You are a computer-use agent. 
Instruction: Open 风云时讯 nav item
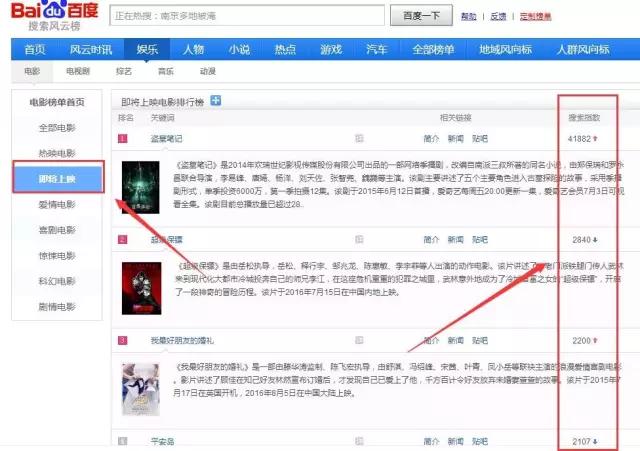coord(91,50)
